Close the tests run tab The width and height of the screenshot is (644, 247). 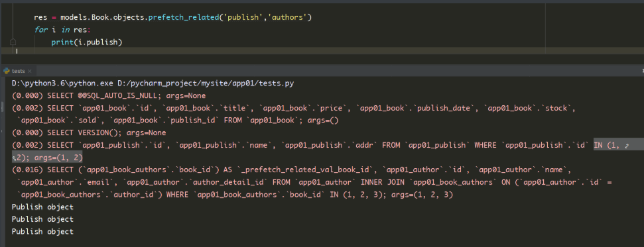pyautogui.click(x=29, y=71)
